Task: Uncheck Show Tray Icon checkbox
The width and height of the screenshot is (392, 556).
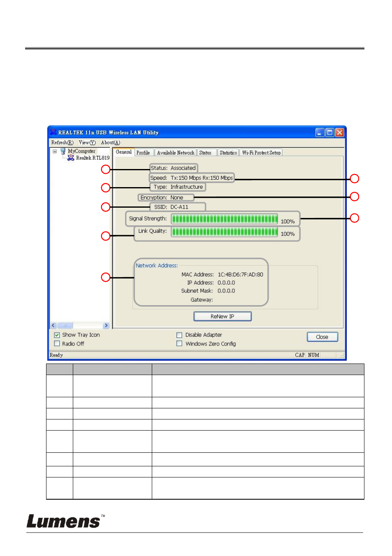Action: pos(57,335)
